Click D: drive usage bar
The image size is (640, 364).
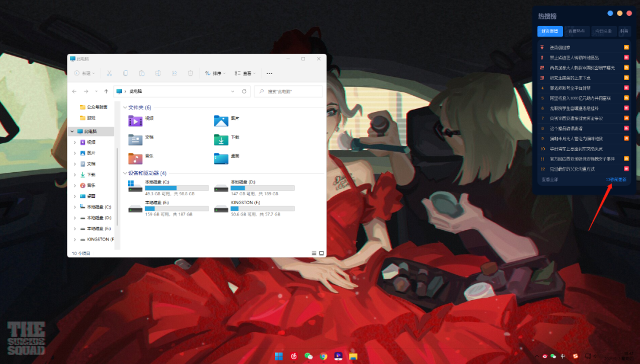(263, 188)
